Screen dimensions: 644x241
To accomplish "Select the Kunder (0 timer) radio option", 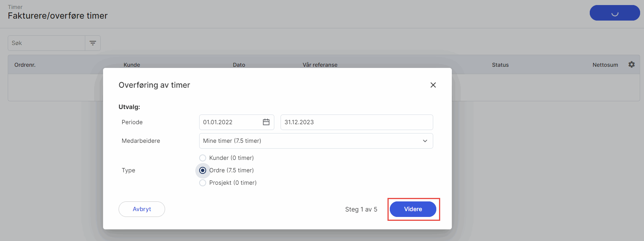I will pos(203,158).
